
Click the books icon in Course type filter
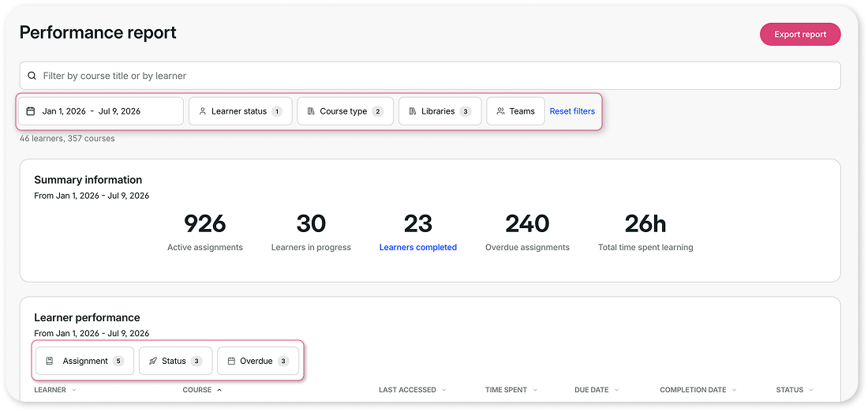pyautogui.click(x=311, y=111)
